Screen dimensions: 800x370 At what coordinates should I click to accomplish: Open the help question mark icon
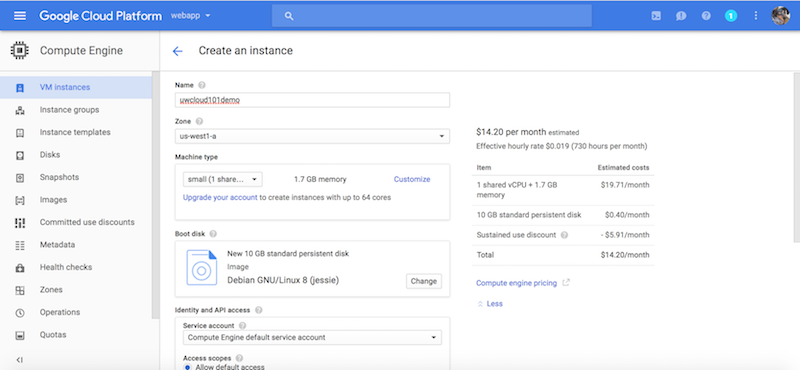click(706, 16)
